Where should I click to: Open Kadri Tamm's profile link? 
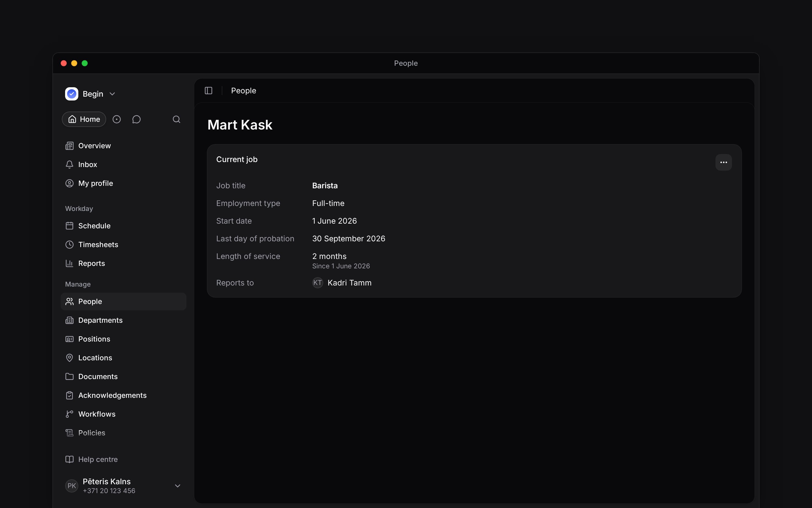tap(349, 283)
